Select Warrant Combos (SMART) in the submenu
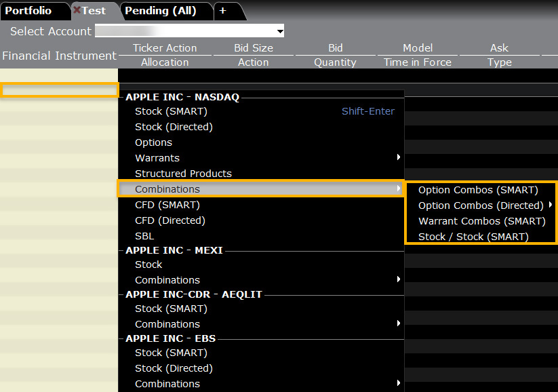The height and width of the screenshot is (392, 558). click(x=481, y=220)
